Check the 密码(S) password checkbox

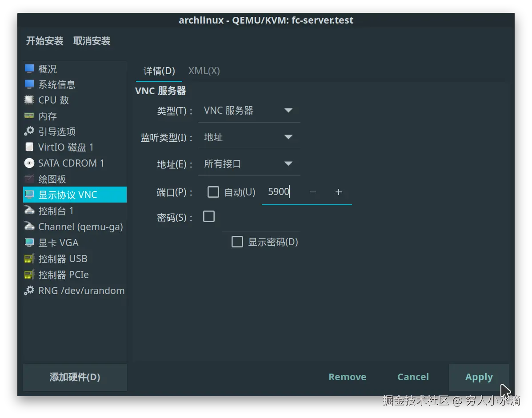(x=209, y=216)
